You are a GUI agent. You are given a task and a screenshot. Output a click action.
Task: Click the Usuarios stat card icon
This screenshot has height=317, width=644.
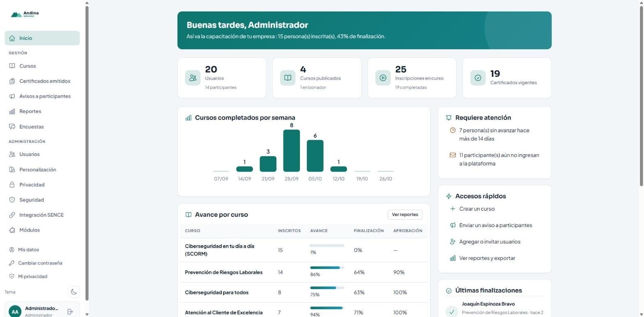[193, 78]
